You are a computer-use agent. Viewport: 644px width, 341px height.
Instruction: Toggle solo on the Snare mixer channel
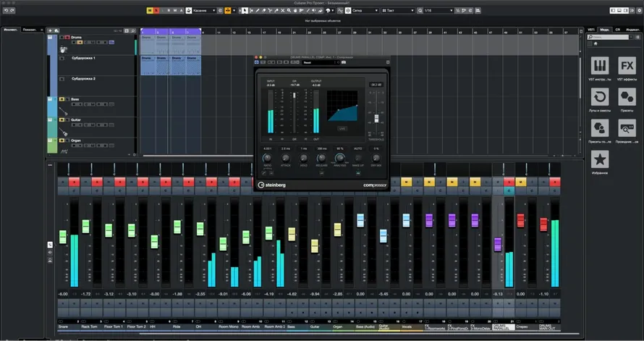(74, 182)
